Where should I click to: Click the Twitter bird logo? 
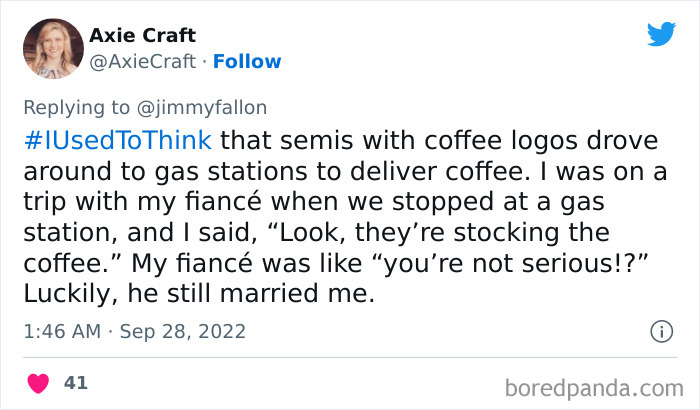point(661,34)
